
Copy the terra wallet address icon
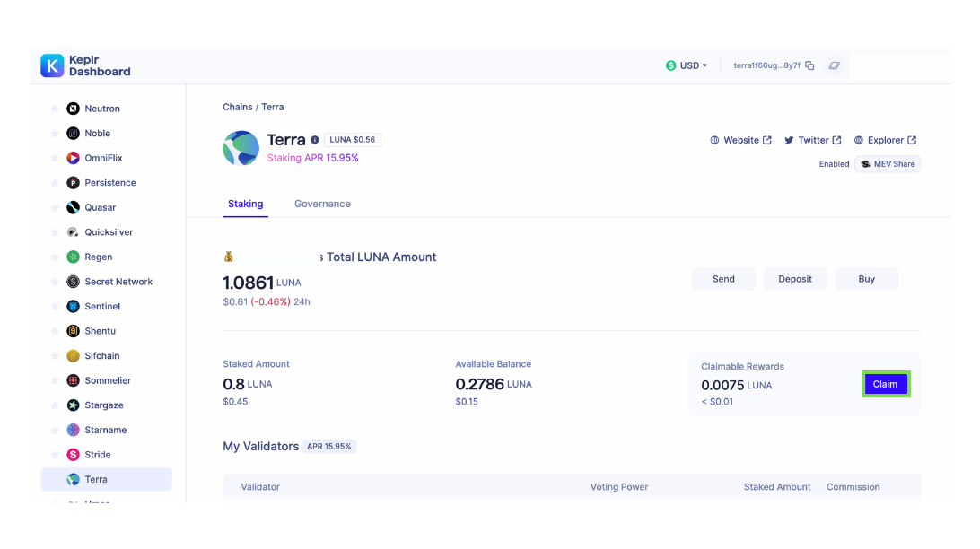pyautogui.click(x=810, y=65)
